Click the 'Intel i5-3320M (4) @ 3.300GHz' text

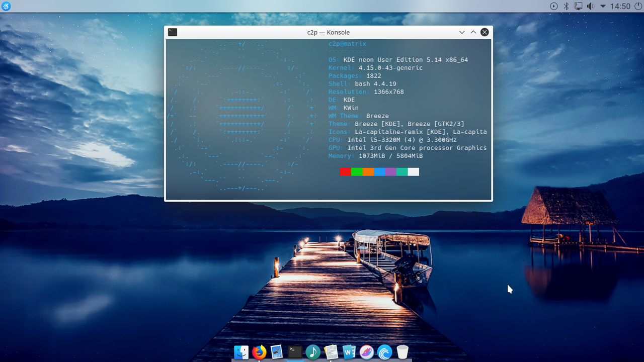coord(402,140)
